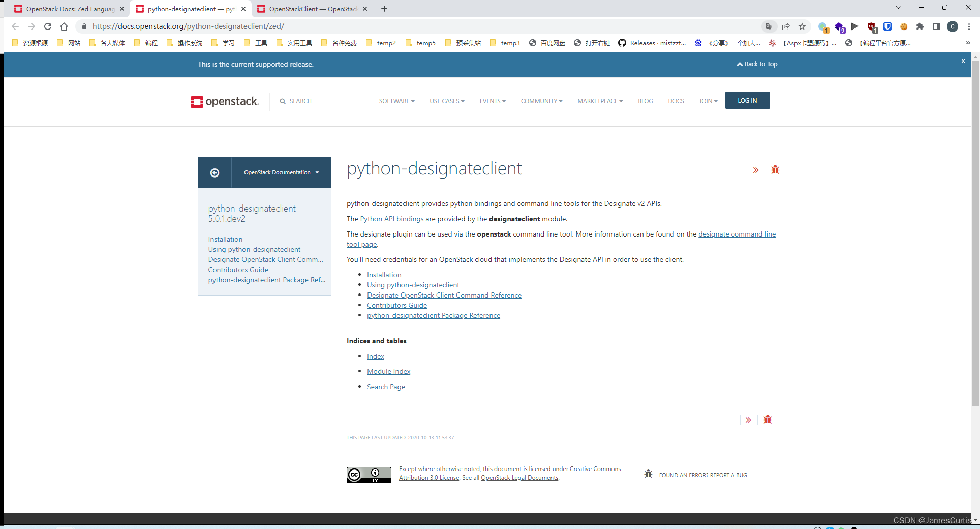
Task: Click the top red bug report icon
Action: pos(775,170)
